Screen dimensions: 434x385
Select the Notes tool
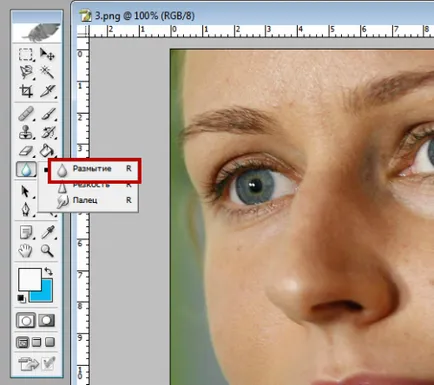coord(26,232)
